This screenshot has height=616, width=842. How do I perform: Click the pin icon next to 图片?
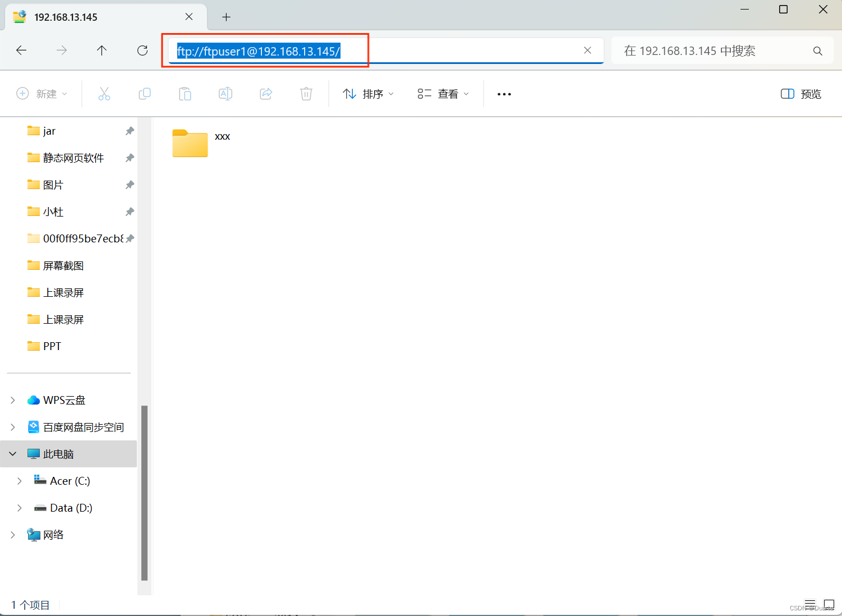(130, 185)
